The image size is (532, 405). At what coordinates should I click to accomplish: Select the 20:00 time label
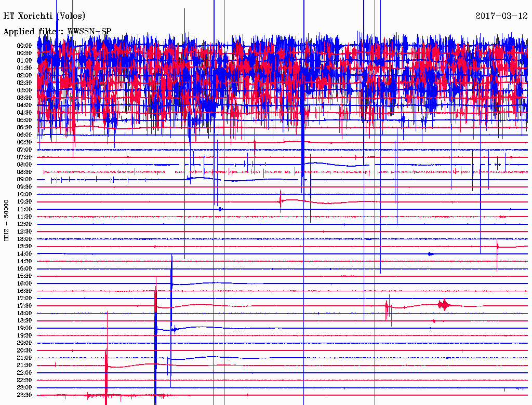[24, 343]
